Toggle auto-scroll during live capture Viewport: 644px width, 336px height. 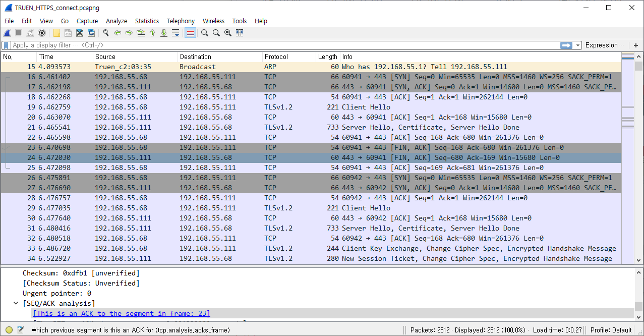tap(175, 33)
